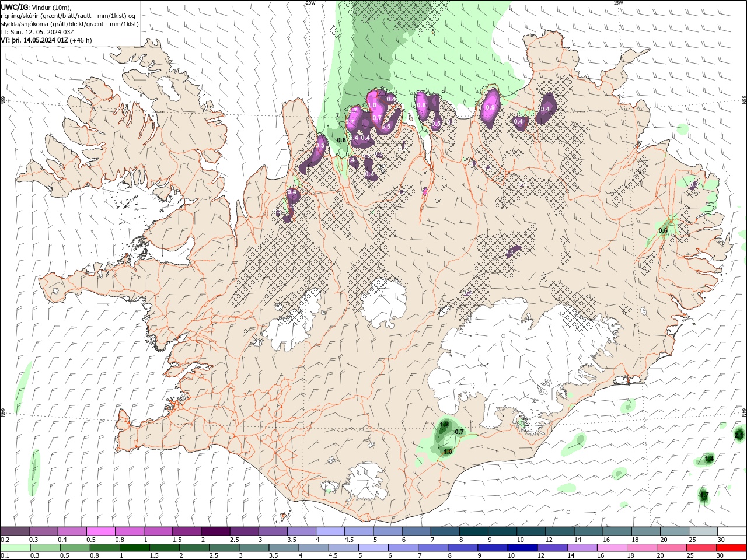Select the bright pink 0.5 snow-scale swatch
This screenshot has height=560, width=747.
point(100,531)
